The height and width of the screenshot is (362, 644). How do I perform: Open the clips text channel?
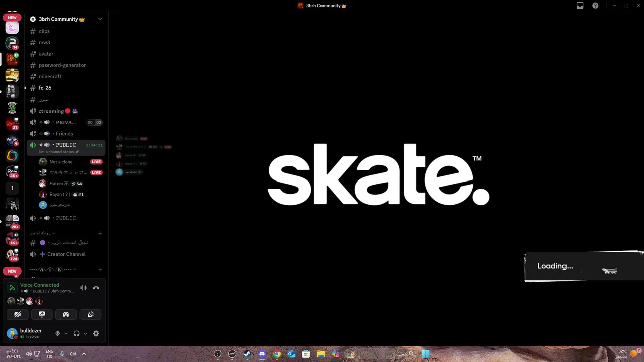(66, 31)
